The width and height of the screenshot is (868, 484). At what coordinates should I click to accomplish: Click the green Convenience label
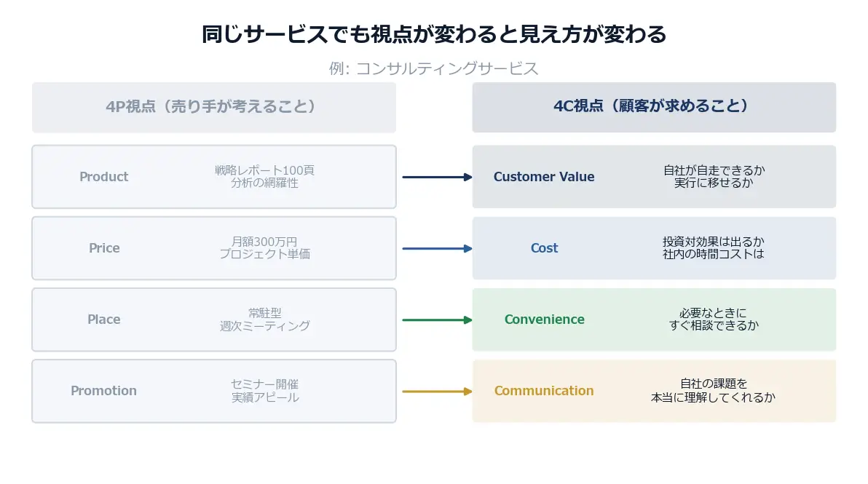(x=544, y=320)
